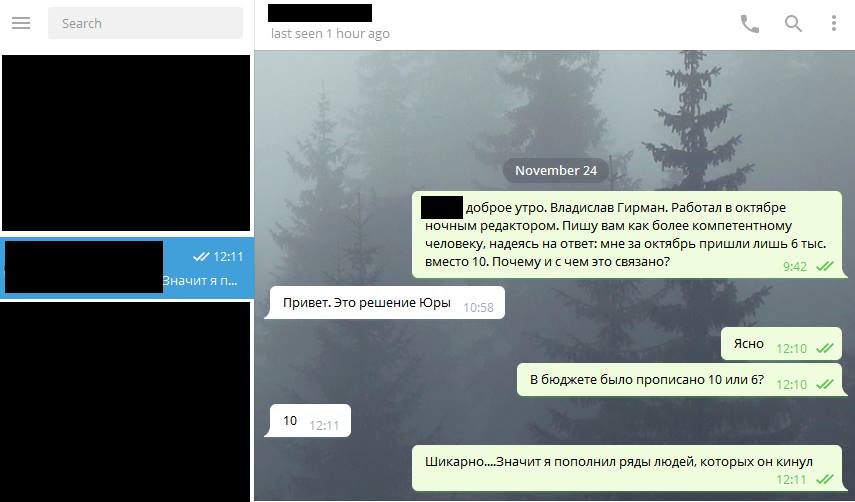Viewport: 855px width, 502px height.
Task: Select the 'Ясно' message bubble
Action: click(x=781, y=344)
